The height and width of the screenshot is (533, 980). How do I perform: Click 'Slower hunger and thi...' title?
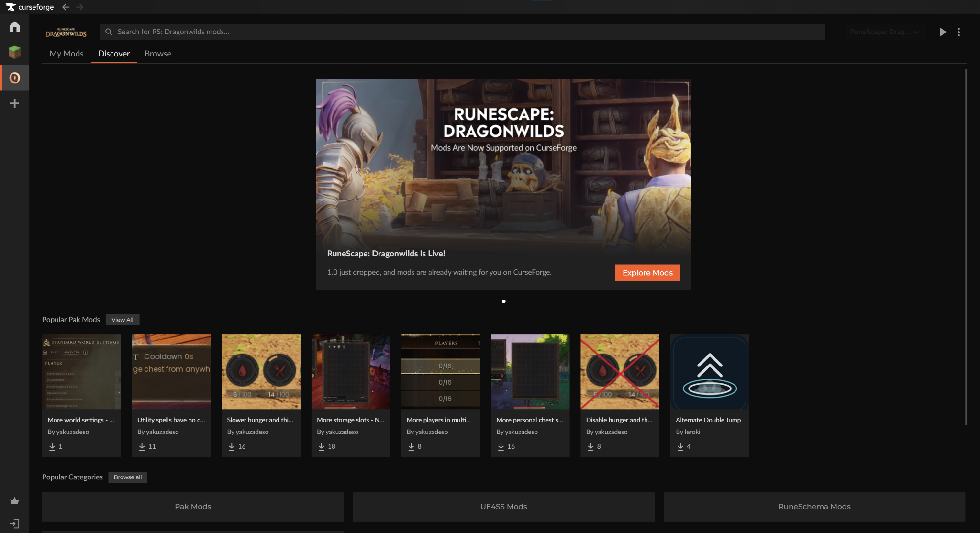tap(260, 420)
